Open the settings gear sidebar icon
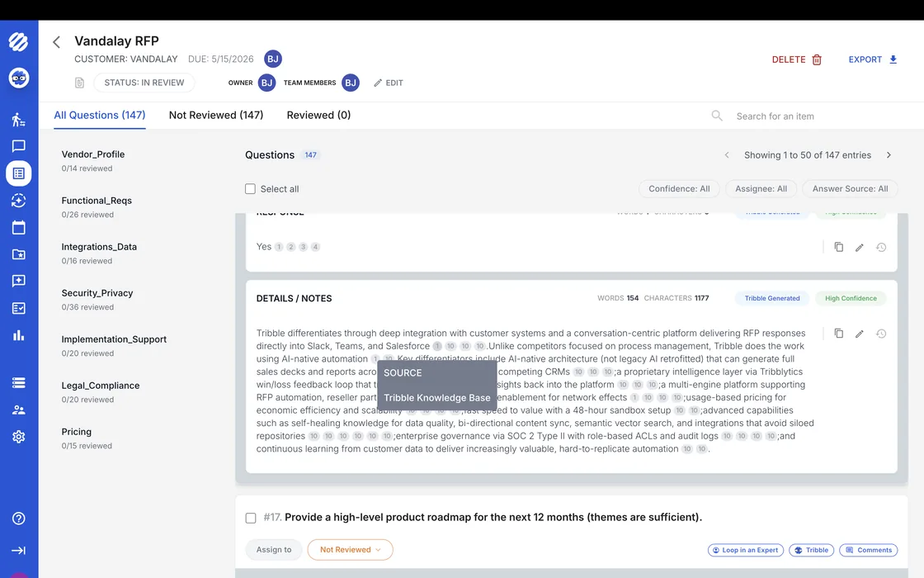Viewport: 924px width, 578px height. [18, 437]
